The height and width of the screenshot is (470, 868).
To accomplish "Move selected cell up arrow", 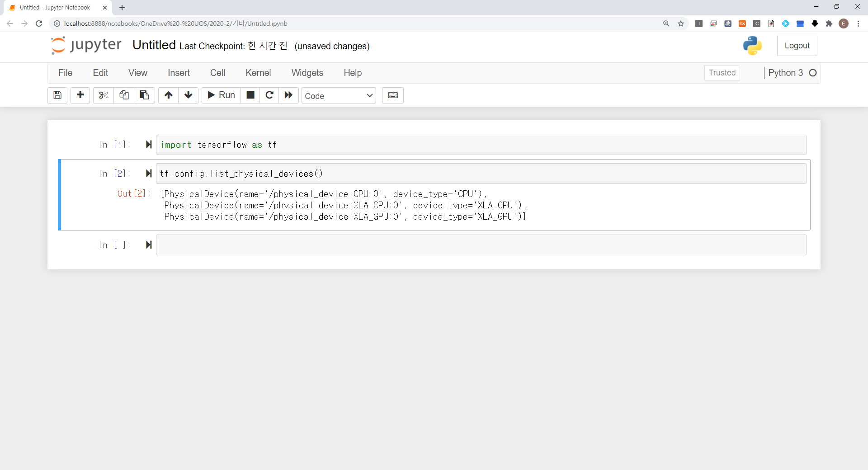I will [169, 95].
